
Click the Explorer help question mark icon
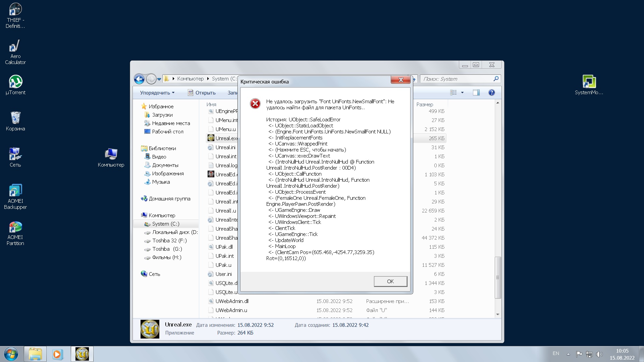[491, 93]
